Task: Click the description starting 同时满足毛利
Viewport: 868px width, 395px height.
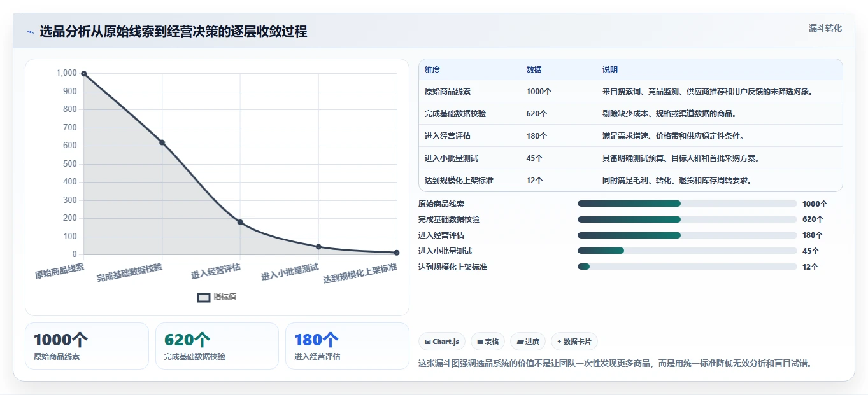Action: coord(677,181)
